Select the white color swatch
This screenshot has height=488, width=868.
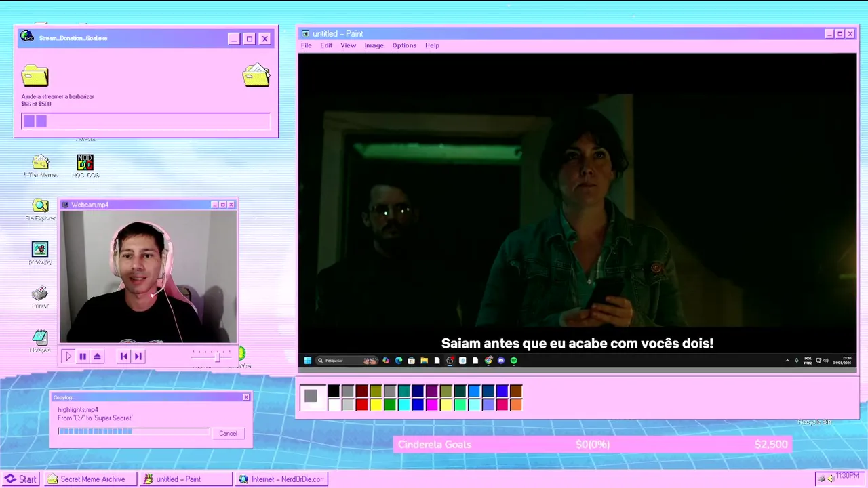pyautogui.click(x=333, y=405)
